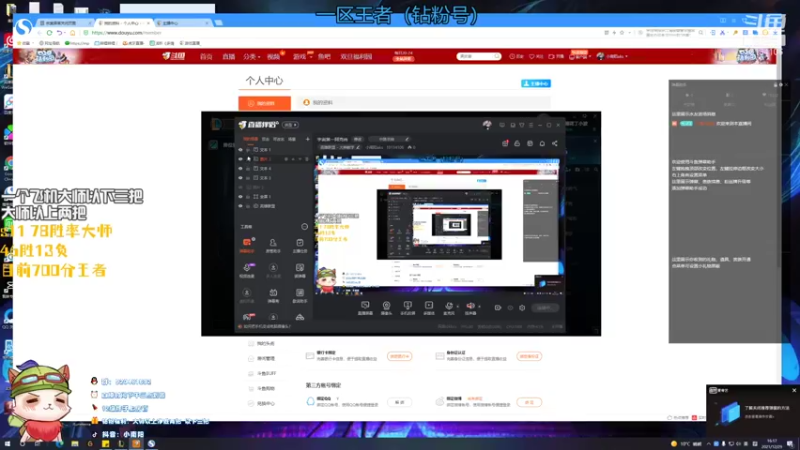Viewport: 800px width, 450px height.
Task: Click the blue 主播中心 button
Action: click(536, 83)
